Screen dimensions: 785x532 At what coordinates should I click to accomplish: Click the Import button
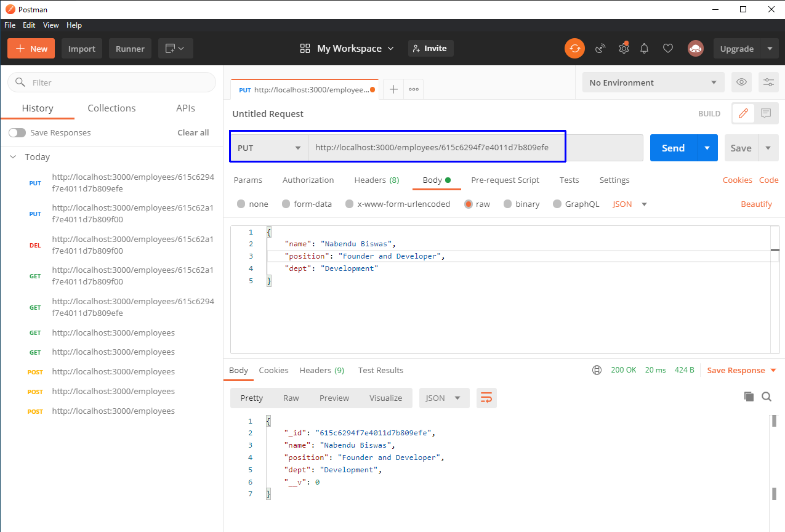pyautogui.click(x=82, y=49)
